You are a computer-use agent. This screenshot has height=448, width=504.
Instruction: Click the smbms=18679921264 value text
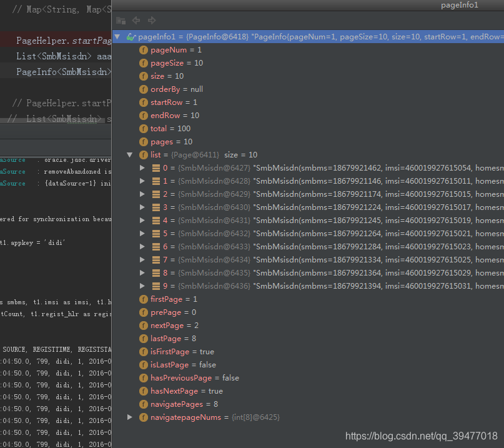click(341, 234)
